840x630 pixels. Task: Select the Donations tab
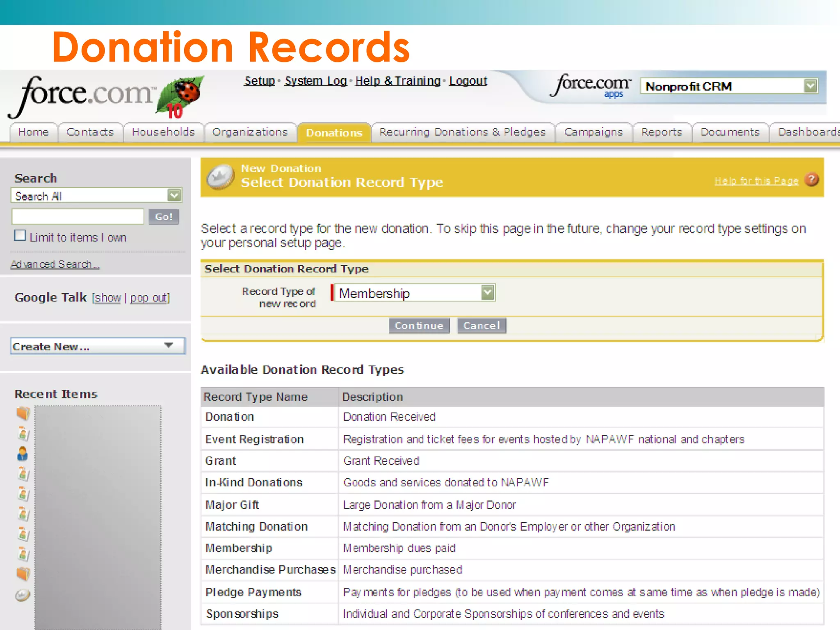pos(334,132)
